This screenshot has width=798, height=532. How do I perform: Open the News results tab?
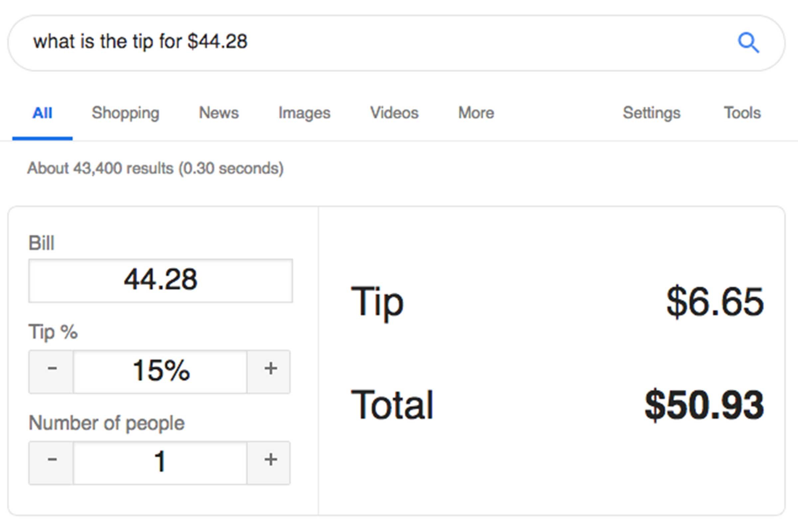(218, 113)
